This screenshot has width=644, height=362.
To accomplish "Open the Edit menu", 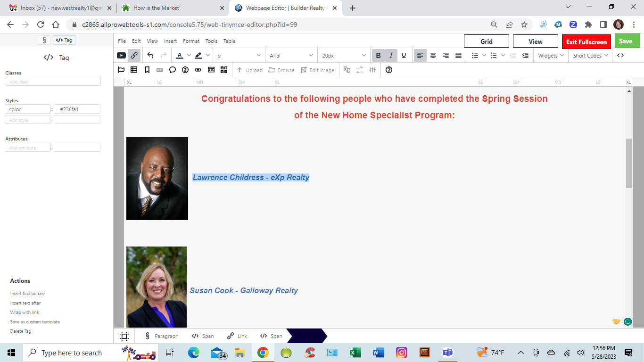I will (x=136, y=41).
